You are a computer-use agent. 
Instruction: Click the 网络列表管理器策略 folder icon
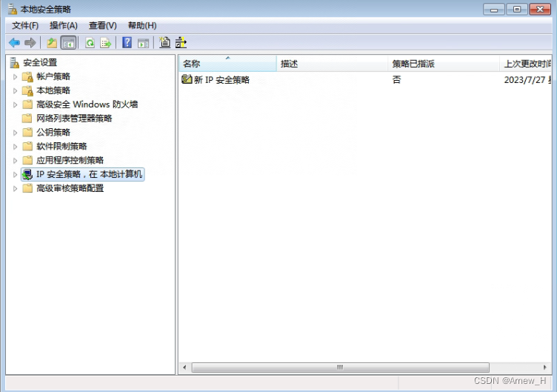pyautogui.click(x=27, y=119)
